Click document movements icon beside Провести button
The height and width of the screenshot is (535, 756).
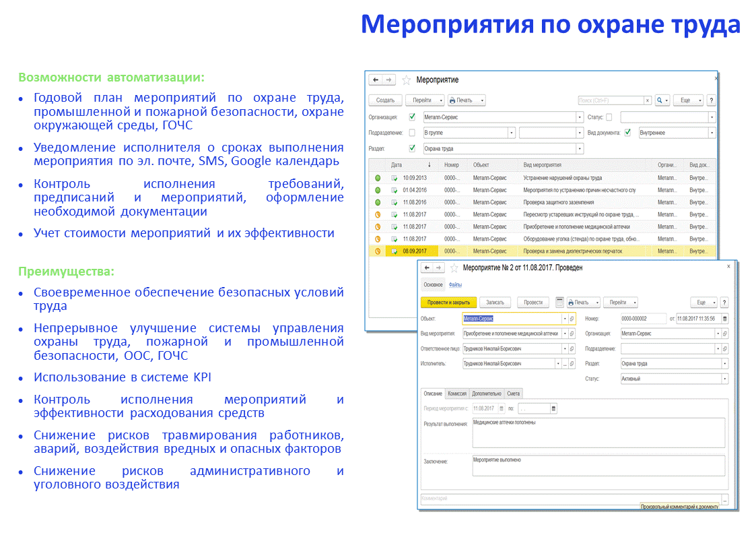click(x=559, y=302)
